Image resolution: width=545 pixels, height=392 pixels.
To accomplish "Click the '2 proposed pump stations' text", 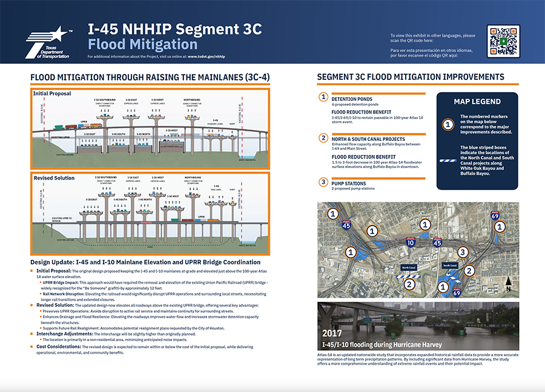I will pos(353,189).
